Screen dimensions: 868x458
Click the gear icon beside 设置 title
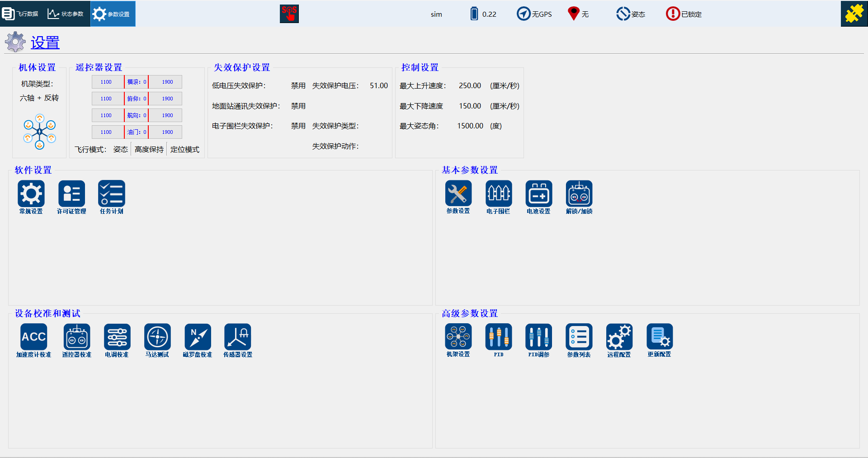point(15,42)
